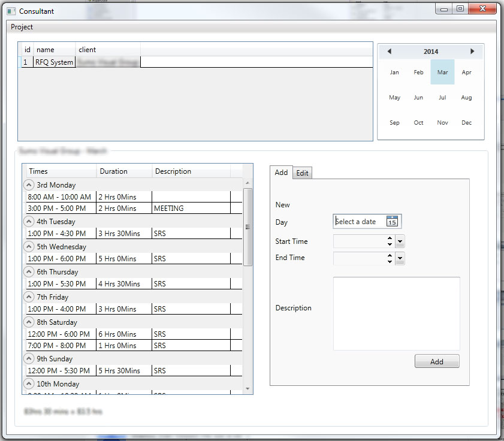
Task: Open the Project menu
Action: 22,27
